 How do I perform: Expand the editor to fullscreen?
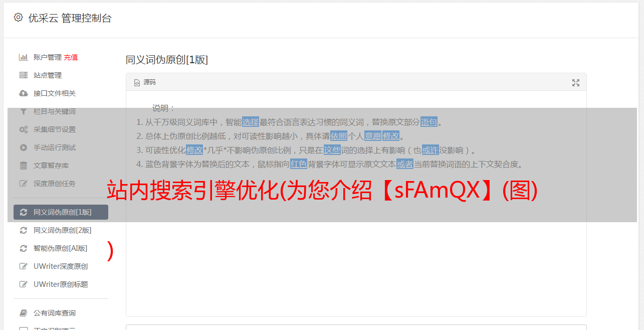tap(576, 83)
